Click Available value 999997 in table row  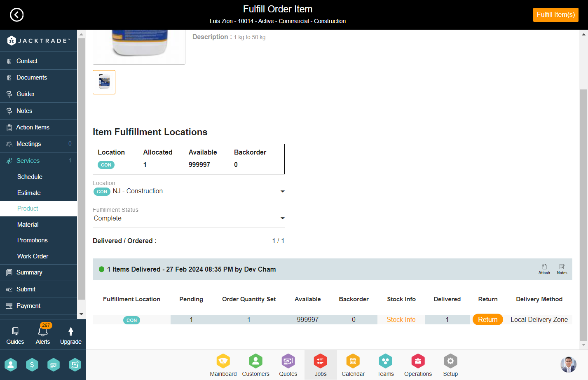(x=308, y=320)
